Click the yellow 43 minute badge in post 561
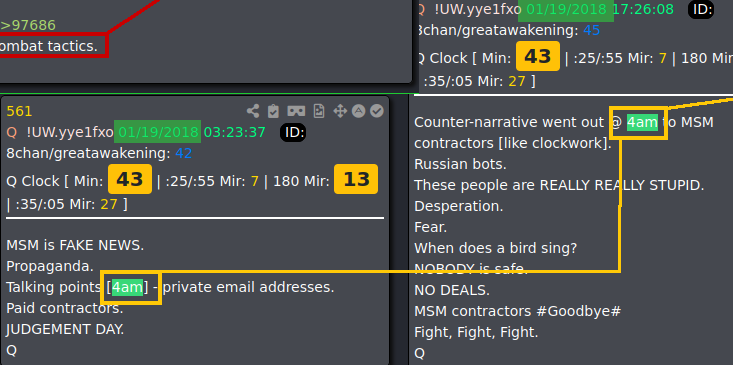 pos(130,179)
